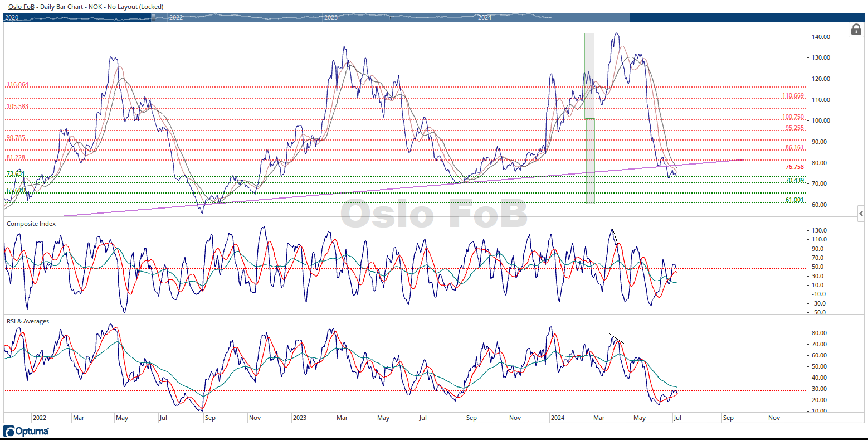Click 2022 on the bottom date axis
The height and width of the screenshot is (440, 868).
pos(39,418)
